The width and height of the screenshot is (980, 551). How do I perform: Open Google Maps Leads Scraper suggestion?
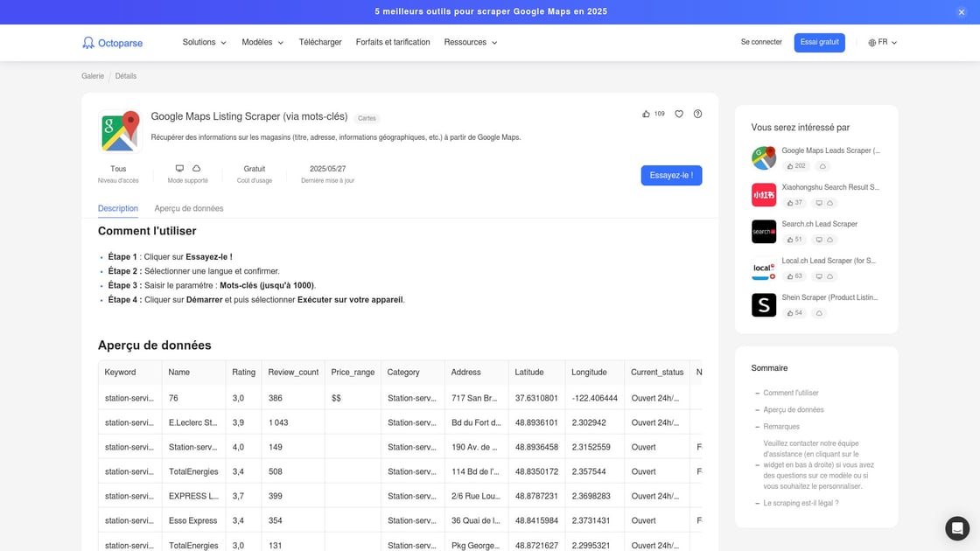pos(830,150)
